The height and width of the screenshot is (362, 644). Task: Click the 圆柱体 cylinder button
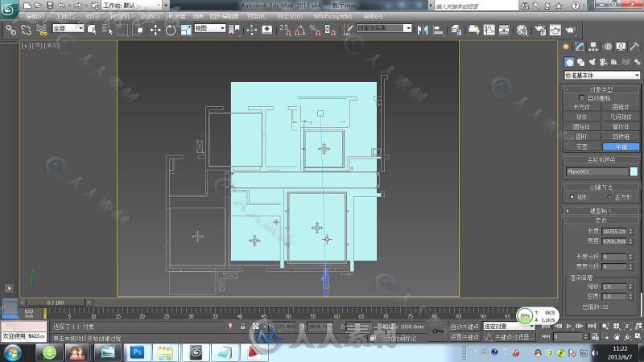[581, 127]
